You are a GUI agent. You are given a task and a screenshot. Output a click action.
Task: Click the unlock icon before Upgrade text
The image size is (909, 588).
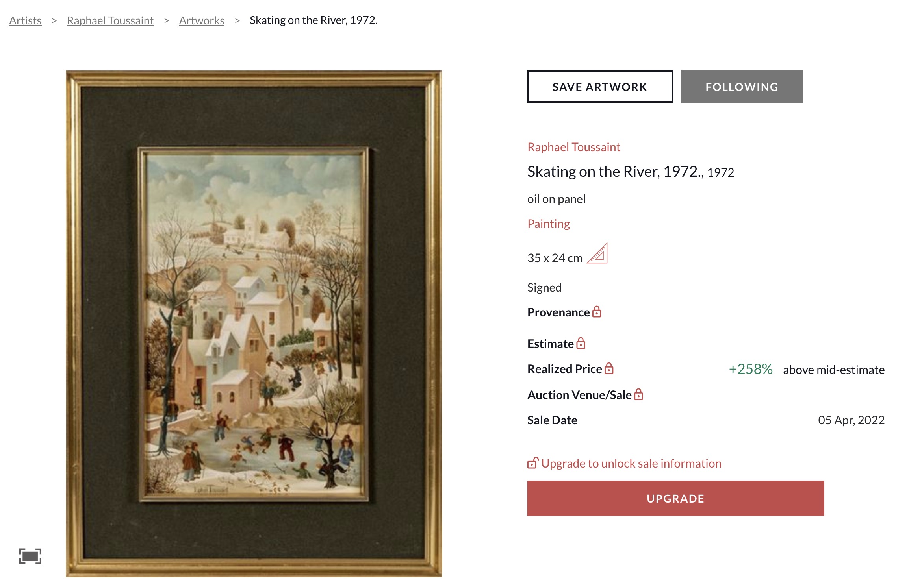click(533, 463)
